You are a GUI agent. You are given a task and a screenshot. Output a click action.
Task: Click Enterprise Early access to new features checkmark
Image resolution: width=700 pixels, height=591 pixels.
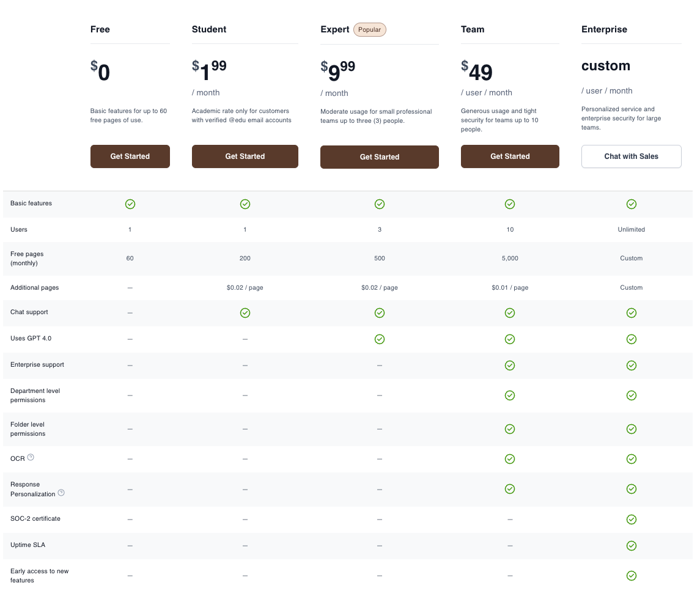tap(632, 576)
